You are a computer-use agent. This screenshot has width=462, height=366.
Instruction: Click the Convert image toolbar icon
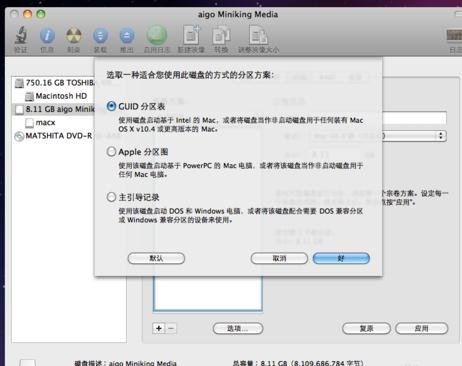pos(221,36)
